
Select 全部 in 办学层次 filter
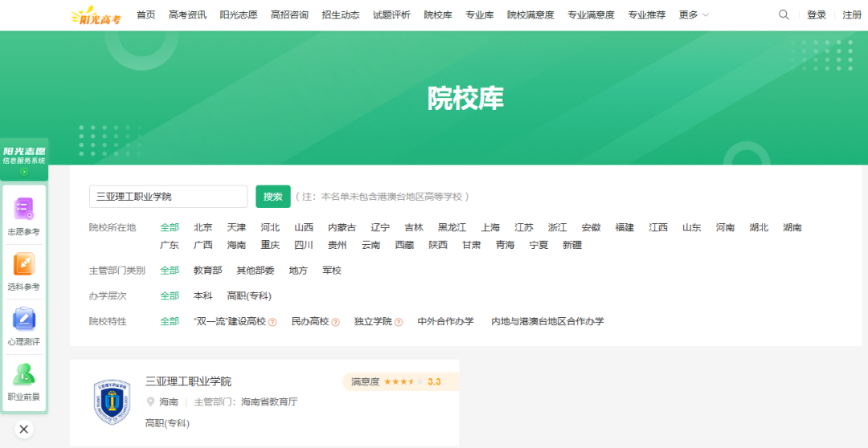(x=170, y=296)
